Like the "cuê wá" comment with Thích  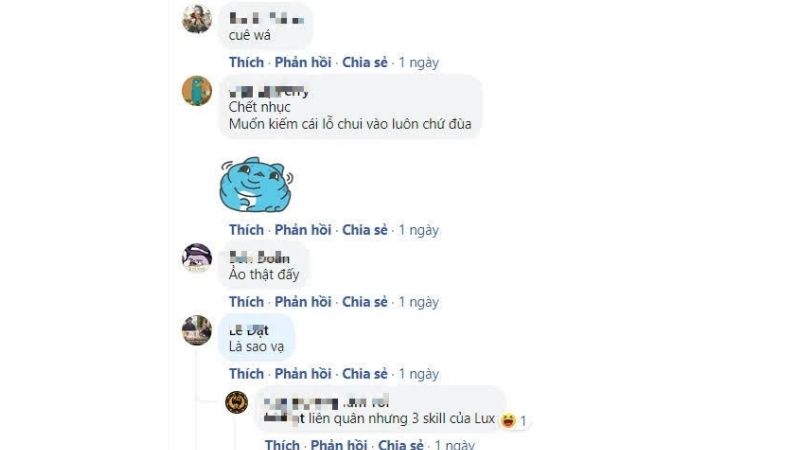246,62
